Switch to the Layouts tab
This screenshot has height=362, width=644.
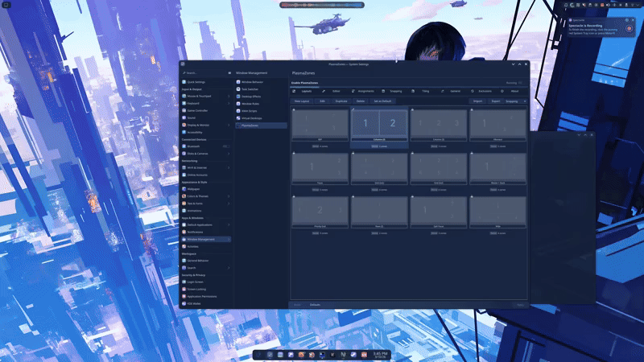303,91
